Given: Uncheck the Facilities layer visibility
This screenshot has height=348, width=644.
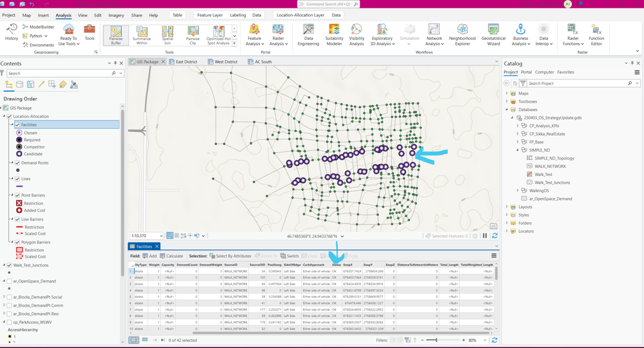Looking at the screenshot, I should 17,125.
